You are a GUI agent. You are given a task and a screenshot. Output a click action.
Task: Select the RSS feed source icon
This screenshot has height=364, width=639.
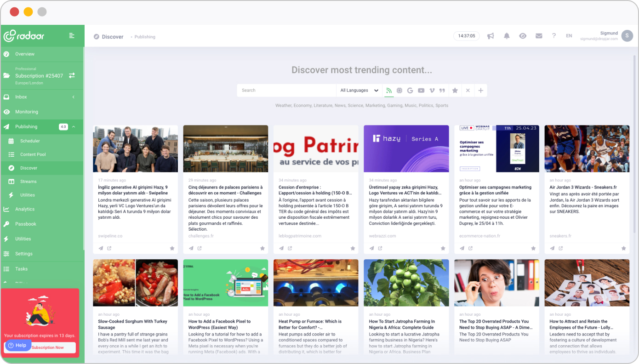click(389, 91)
